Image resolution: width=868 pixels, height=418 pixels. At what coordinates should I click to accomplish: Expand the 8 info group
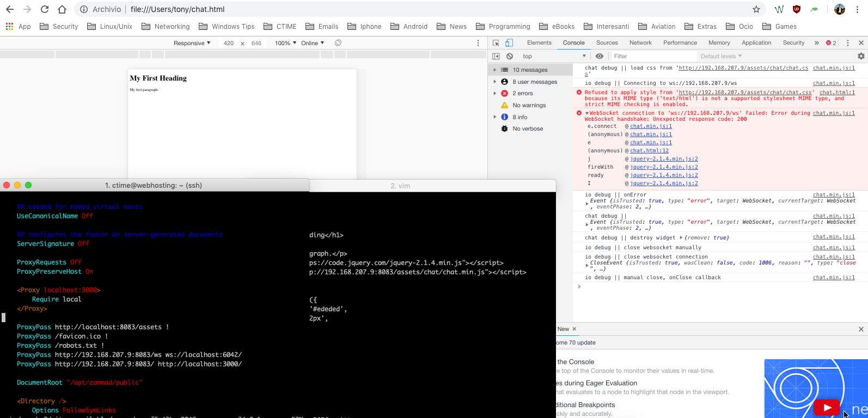(495, 117)
